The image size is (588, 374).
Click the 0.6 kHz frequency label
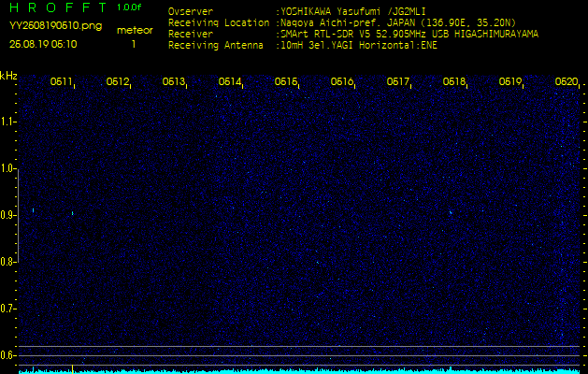(7, 355)
